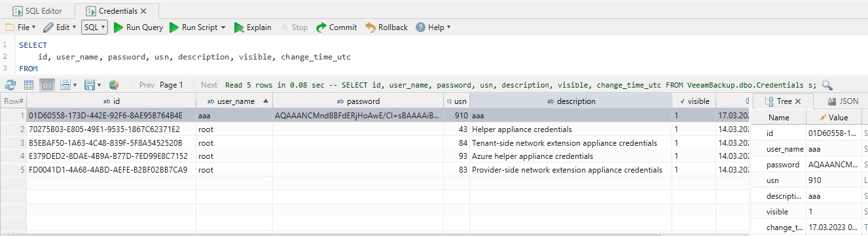Select row number 1
The width and height of the screenshot is (868, 236).
(x=13, y=116)
